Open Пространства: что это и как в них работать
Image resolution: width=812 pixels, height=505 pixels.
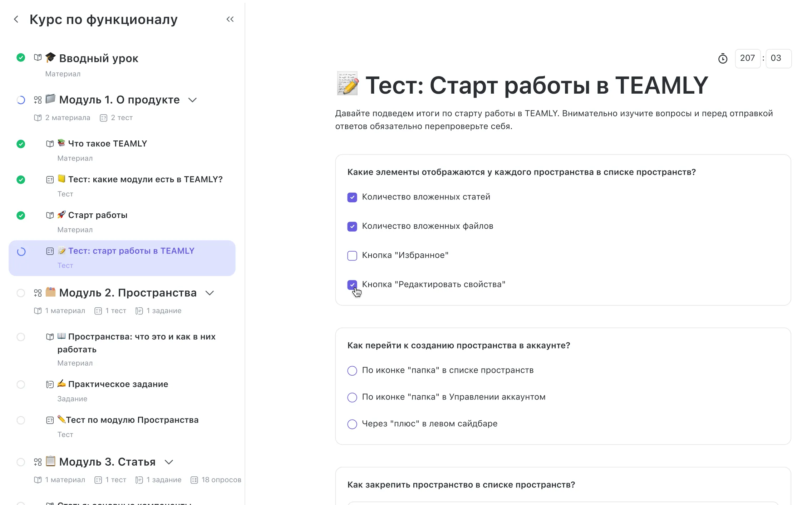142,337
